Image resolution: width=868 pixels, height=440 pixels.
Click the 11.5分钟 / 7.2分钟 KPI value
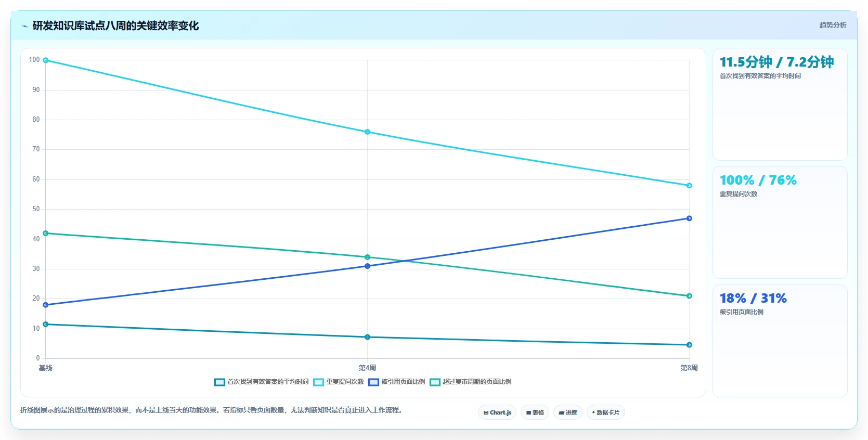pyautogui.click(x=776, y=62)
